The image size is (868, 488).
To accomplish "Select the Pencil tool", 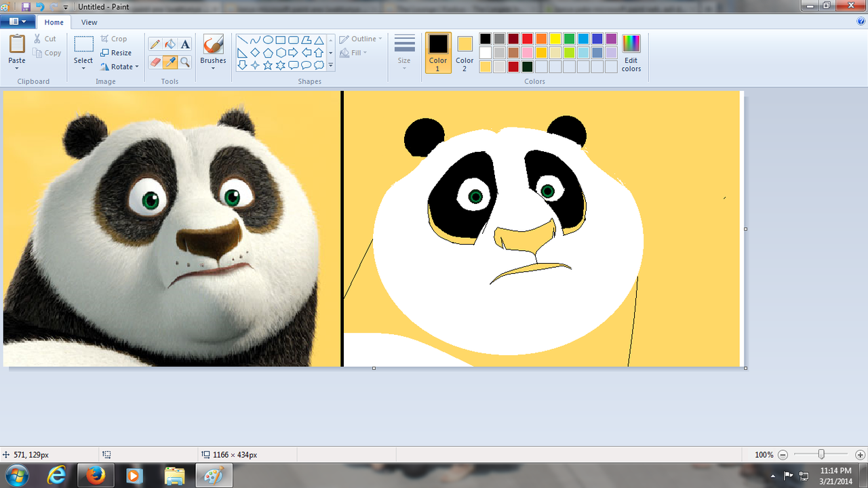I will click(155, 44).
